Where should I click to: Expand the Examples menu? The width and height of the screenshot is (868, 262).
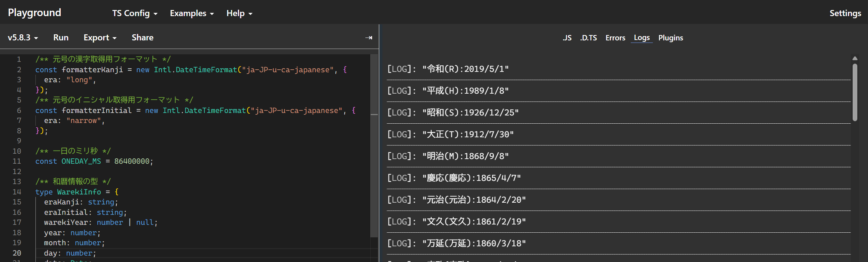pos(192,13)
